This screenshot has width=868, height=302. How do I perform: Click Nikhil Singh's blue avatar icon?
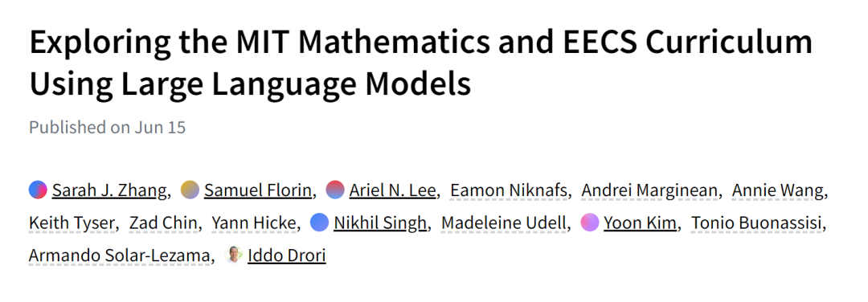pos(319,222)
